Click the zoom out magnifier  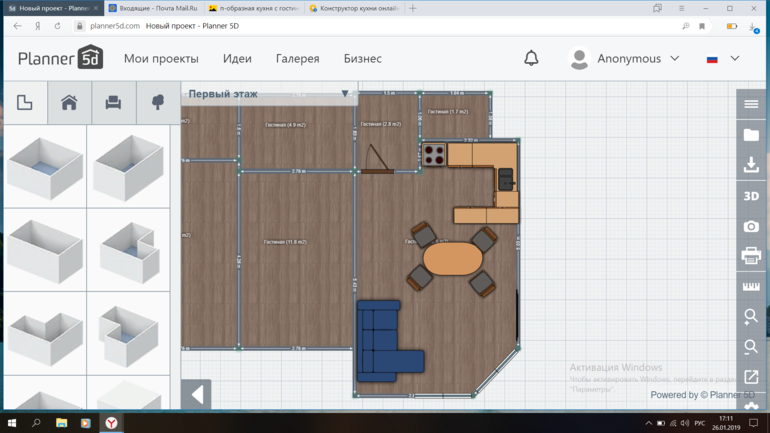[x=751, y=347]
